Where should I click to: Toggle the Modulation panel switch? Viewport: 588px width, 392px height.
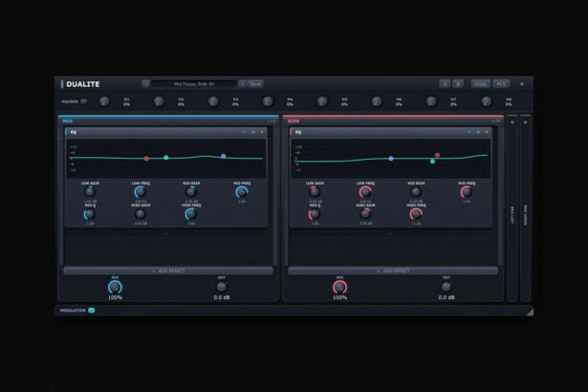pos(92,310)
